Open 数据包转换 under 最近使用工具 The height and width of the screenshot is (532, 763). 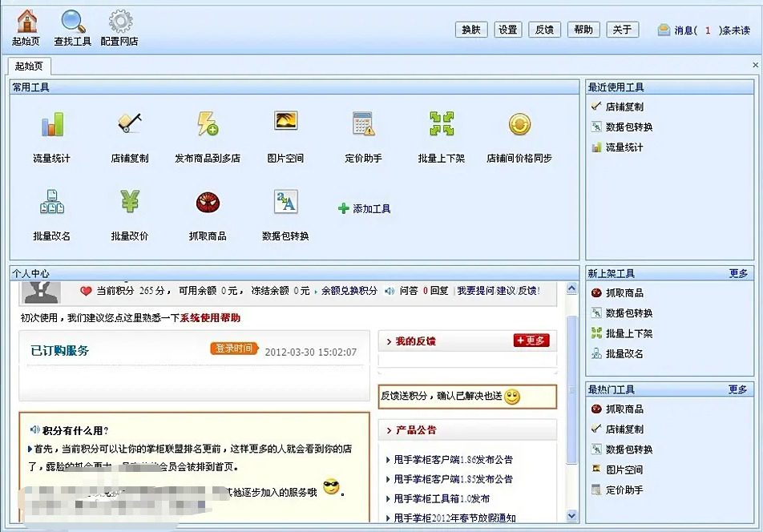623,127
